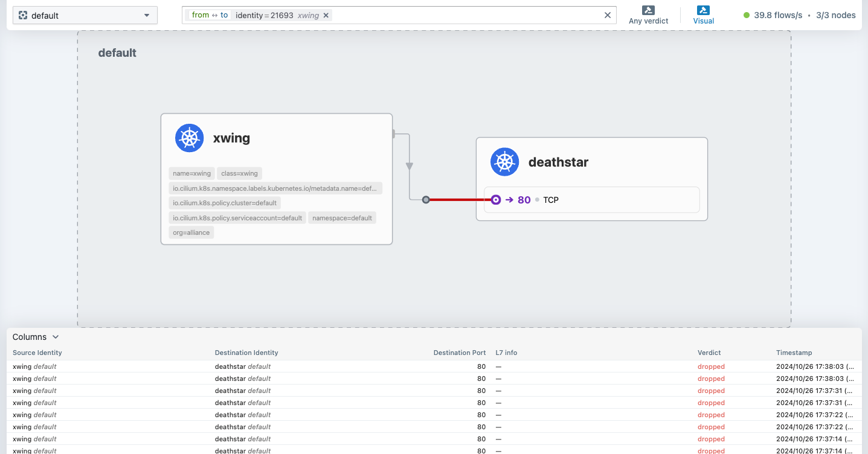Click the io.cilium.k8s.policy.cluster=default tag
Screen dimensions: 868x454
point(225,203)
